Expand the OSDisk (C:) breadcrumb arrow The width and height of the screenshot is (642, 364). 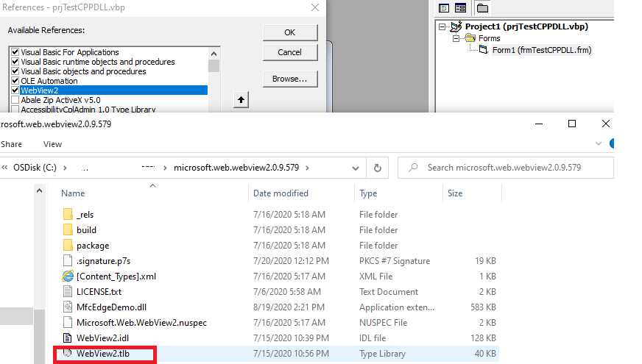click(x=65, y=168)
